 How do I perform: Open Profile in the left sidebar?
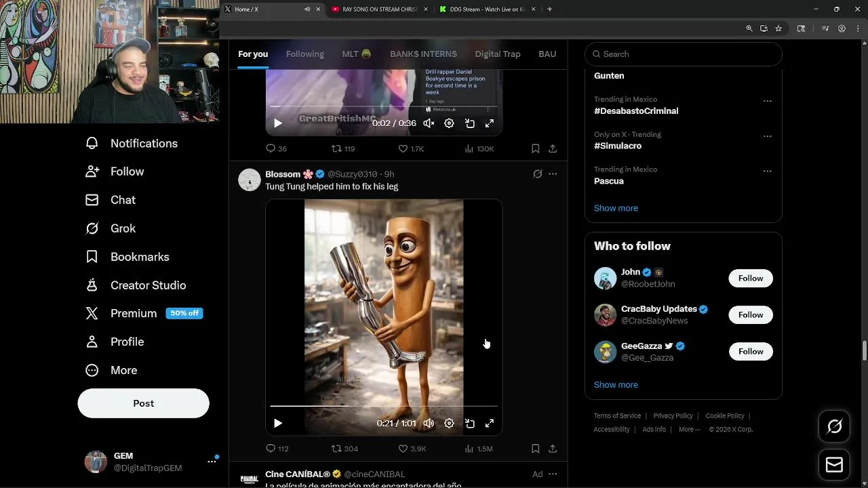click(115, 342)
